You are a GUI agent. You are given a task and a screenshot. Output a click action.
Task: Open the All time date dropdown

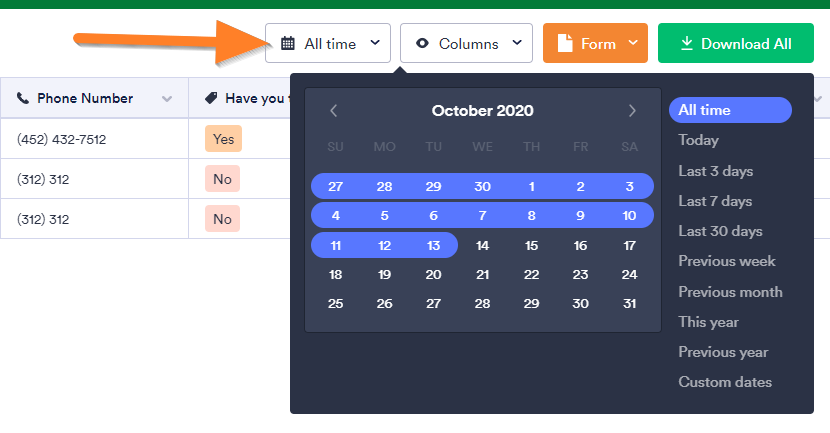[x=328, y=44]
